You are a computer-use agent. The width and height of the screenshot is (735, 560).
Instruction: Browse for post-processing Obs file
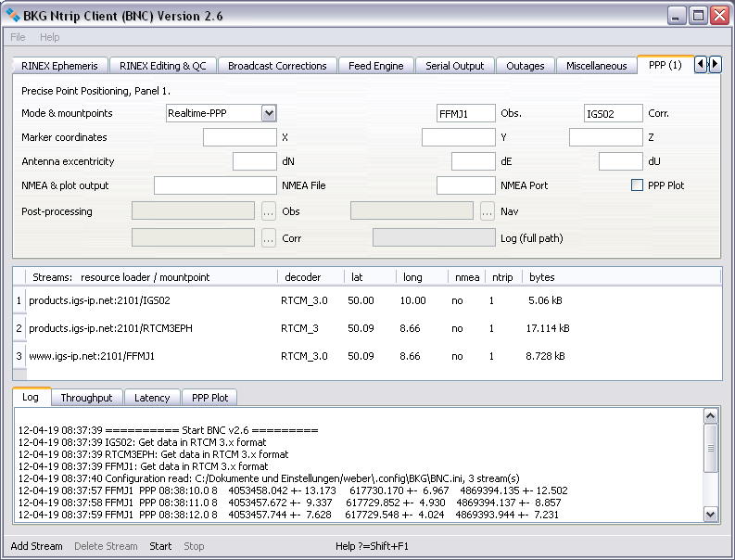tap(269, 211)
